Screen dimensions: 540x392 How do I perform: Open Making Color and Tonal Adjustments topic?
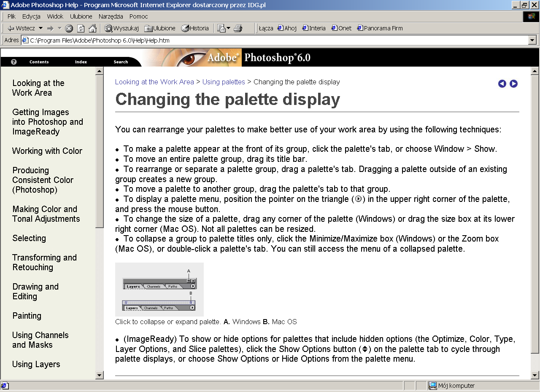coord(46,214)
